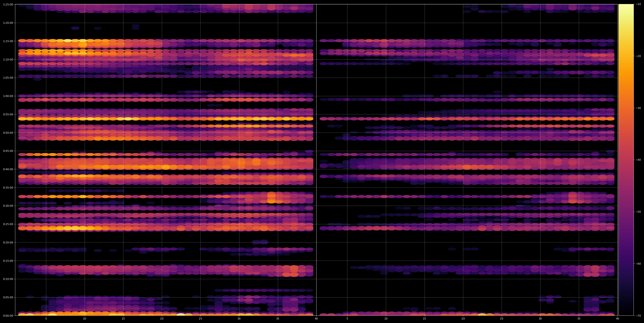Click the 0:45:00 y-axis label
The width and height of the screenshot is (644, 323).
8,151
